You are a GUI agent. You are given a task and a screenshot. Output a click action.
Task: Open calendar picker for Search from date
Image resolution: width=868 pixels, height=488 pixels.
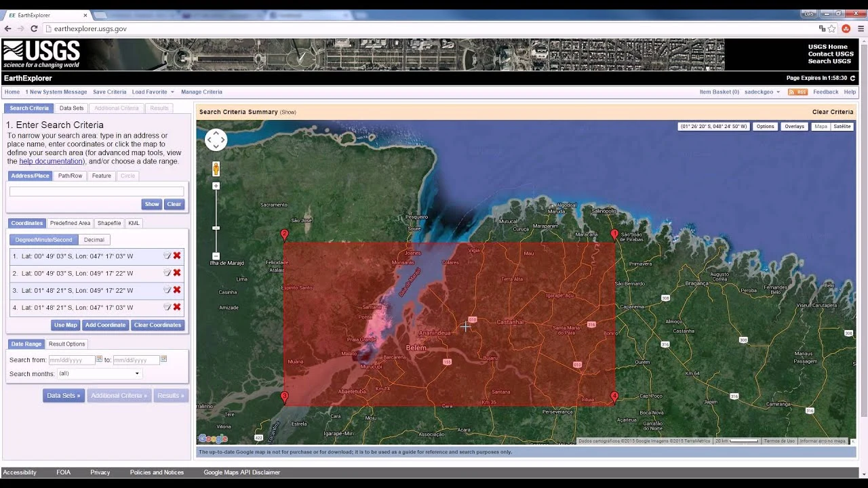pyautogui.click(x=99, y=359)
